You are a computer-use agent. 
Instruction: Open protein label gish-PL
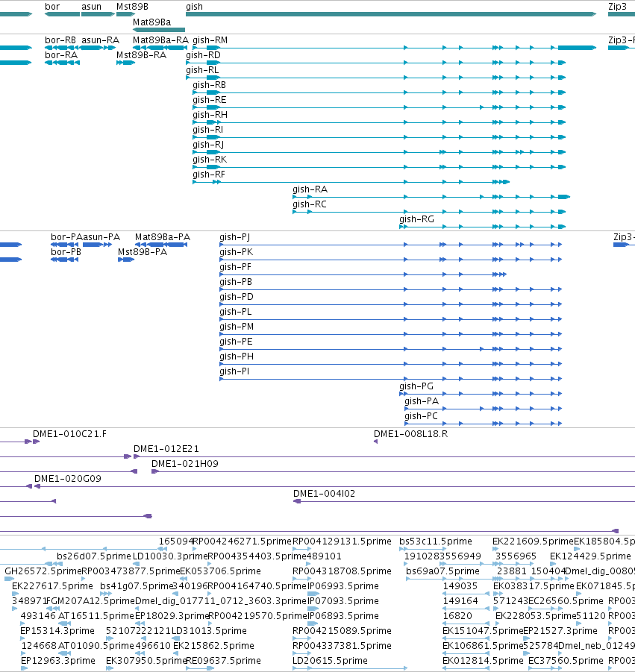pos(235,312)
